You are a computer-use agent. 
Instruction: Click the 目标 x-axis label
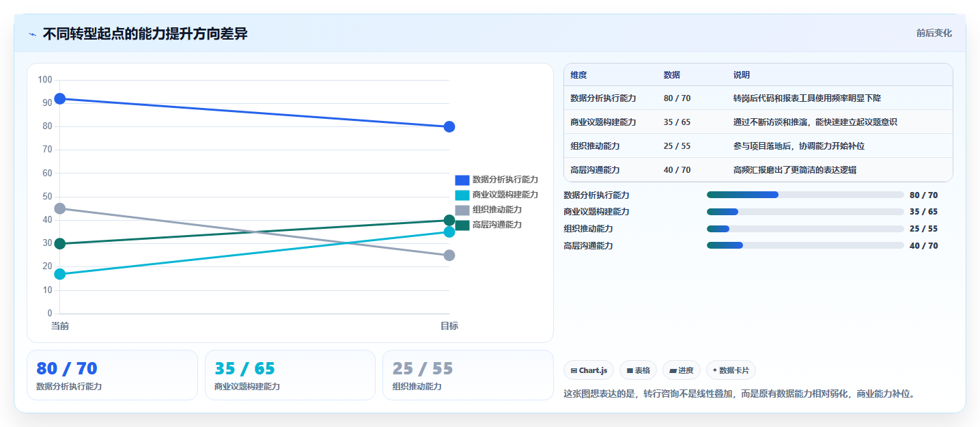click(449, 326)
